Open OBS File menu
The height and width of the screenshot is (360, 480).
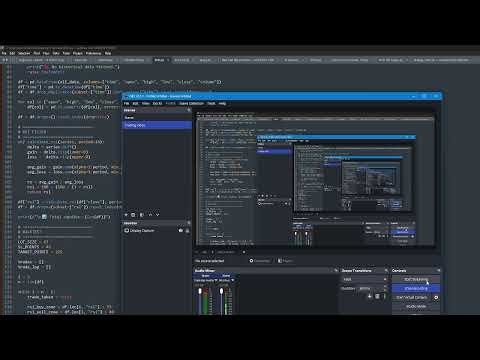(x=127, y=103)
